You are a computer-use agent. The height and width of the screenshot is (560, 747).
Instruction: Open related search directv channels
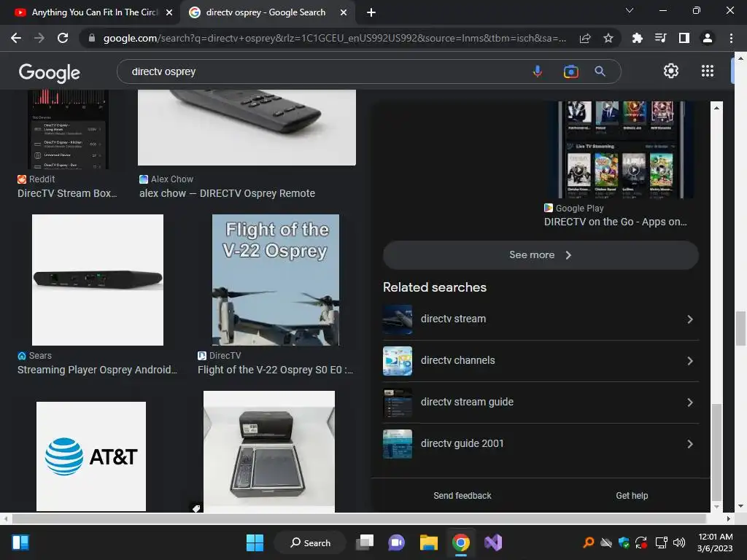click(541, 361)
